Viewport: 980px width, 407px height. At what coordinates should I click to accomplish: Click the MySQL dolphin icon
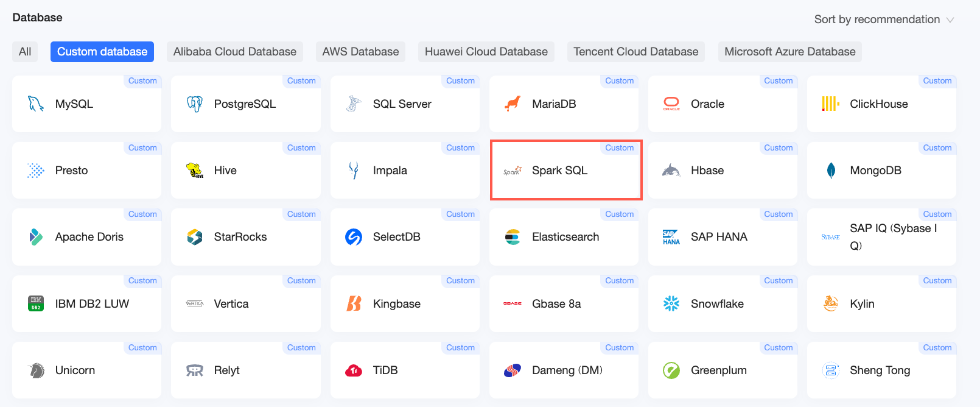click(x=36, y=104)
